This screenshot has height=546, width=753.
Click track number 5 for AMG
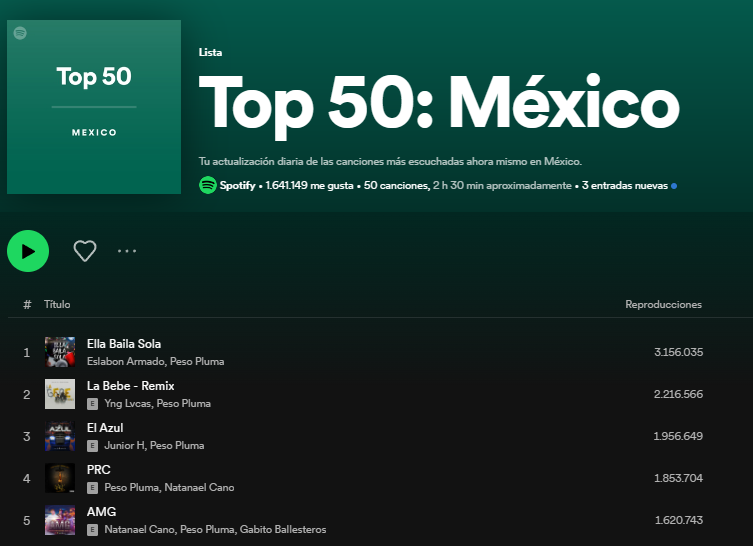point(27,521)
